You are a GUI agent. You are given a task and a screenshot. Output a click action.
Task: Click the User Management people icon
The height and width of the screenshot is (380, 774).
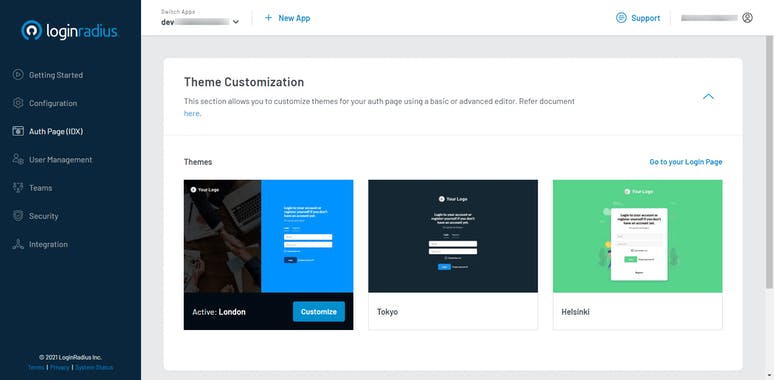[x=18, y=159]
